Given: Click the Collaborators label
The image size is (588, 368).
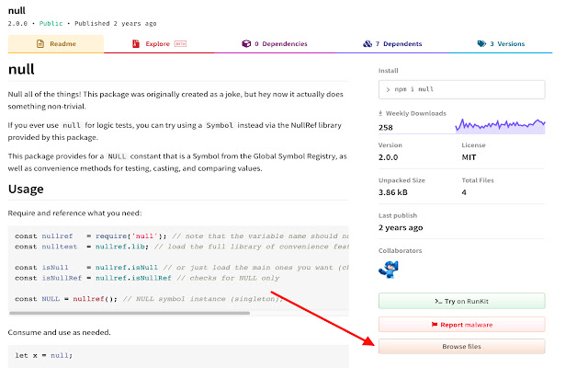Looking at the screenshot, I should pos(401,250).
